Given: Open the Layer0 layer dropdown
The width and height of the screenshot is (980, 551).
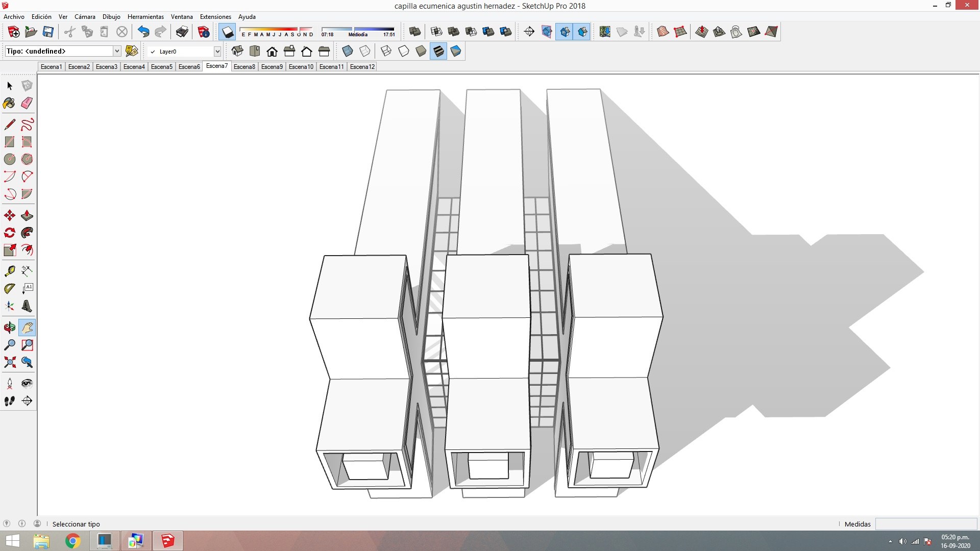Looking at the screenshot, I should pyautogui.click(x=217, y=51).
